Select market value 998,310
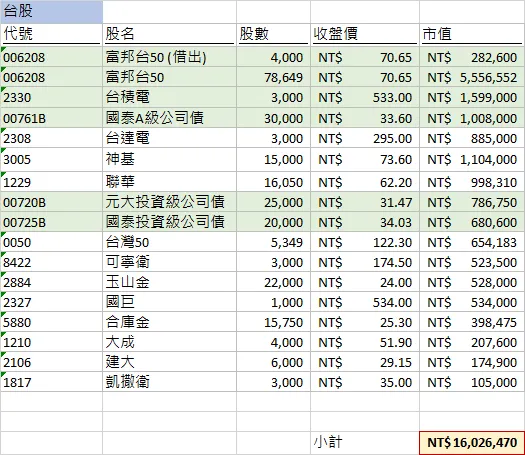Screen dimensions: 525x455 pyautogui.click(x=472, y=182)
